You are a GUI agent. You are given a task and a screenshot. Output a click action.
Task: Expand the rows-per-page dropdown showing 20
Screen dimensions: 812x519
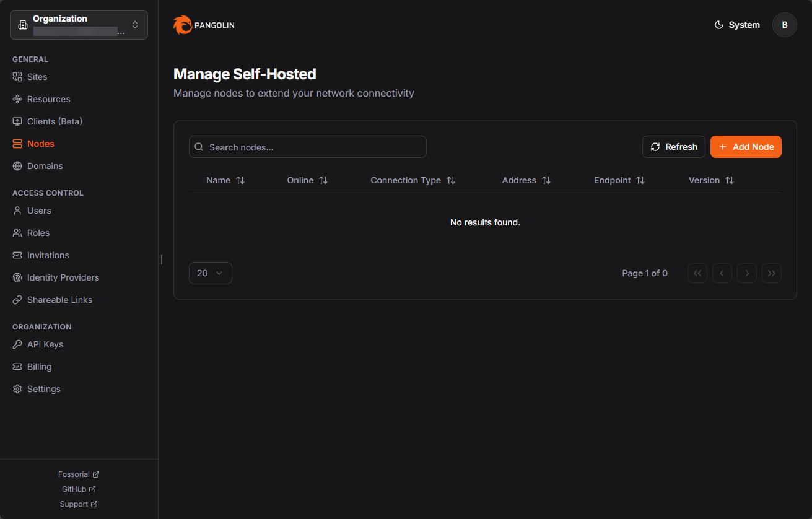211,273
